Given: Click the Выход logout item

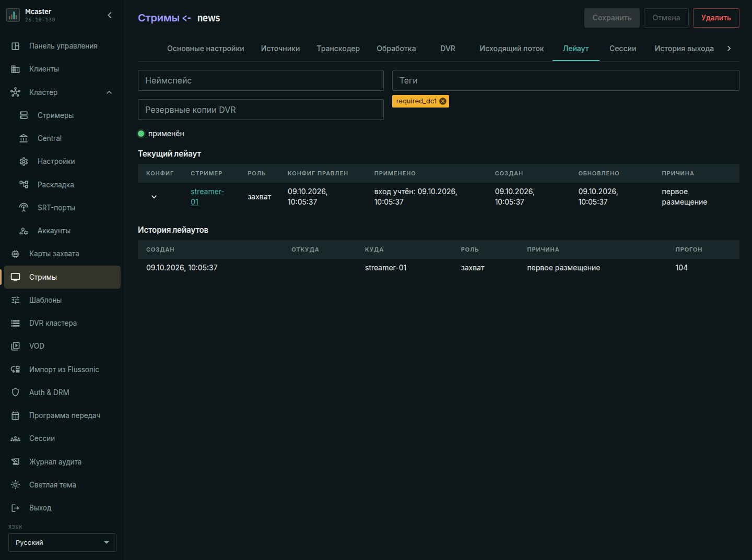Looking at the screenshot, I should coord(62,508).
